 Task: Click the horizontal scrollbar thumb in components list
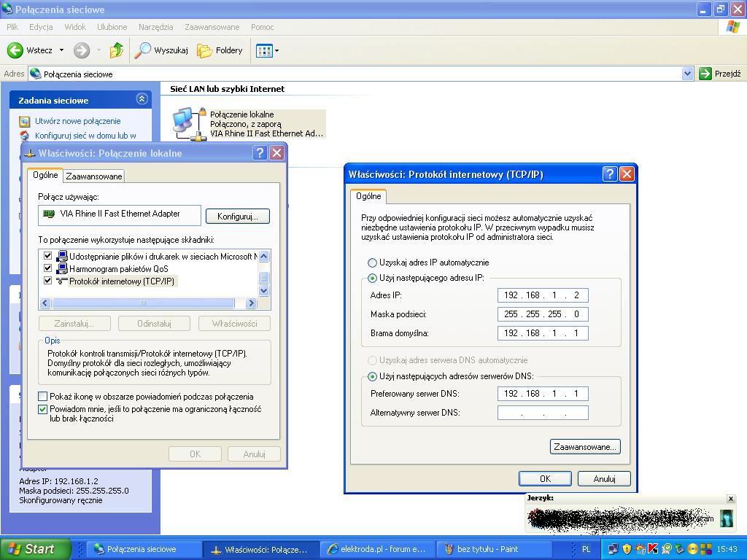click(144, 303)
